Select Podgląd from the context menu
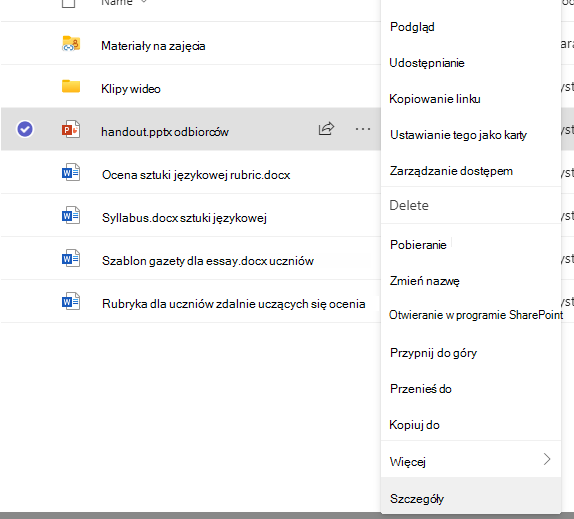The height and width of the screenshot is (519, 574). tap(412, 27)
